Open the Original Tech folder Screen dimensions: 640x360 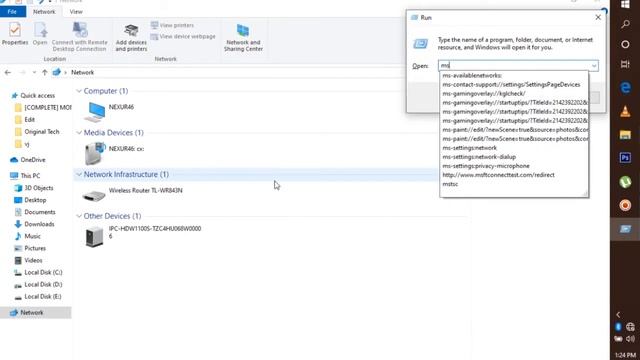click(x=37, y=132)
